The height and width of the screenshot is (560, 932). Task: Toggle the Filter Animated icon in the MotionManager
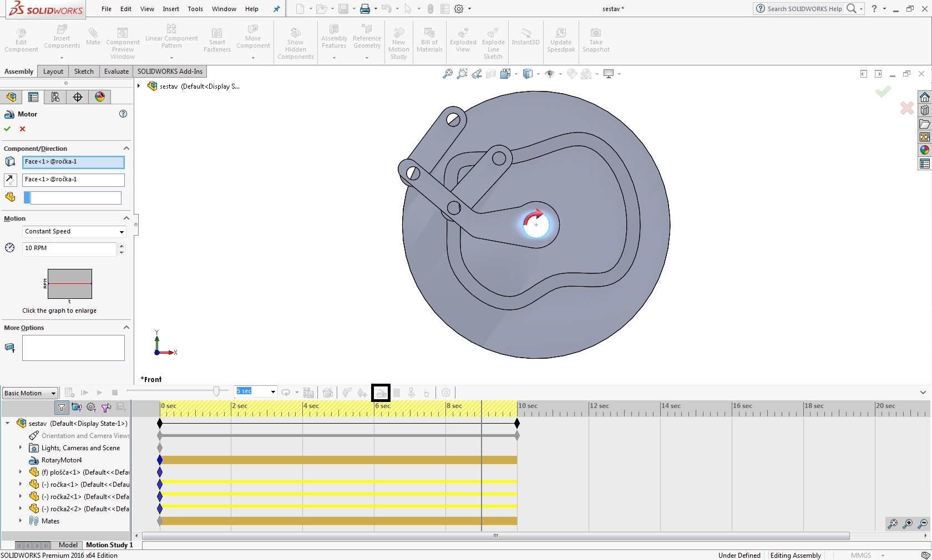point(77,408)
